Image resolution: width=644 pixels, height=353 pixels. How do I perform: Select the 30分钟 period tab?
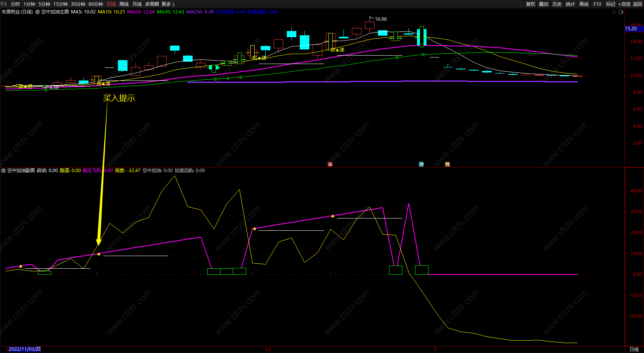tap(78, 4)
